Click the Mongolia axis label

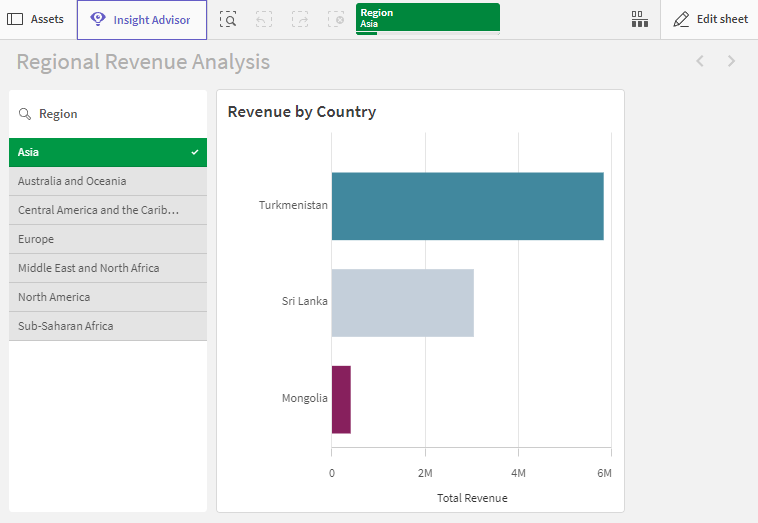pos(305,398)
